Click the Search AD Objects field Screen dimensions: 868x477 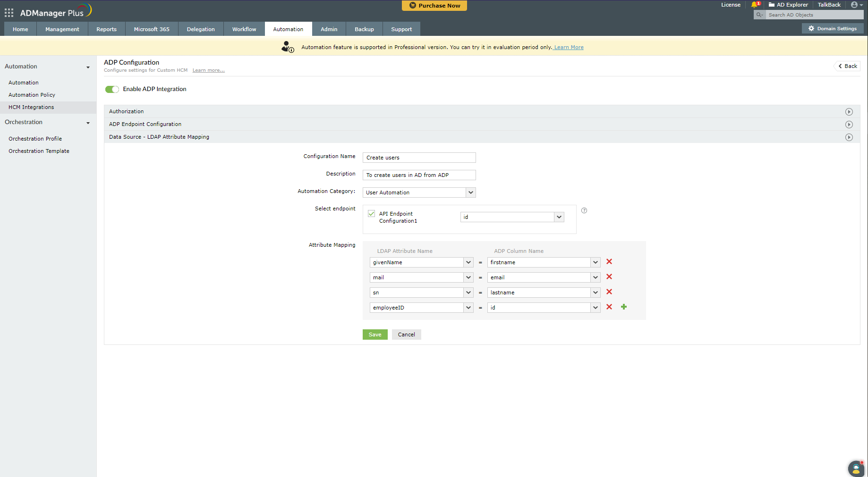pyautogui.click(x=814, y=15)
